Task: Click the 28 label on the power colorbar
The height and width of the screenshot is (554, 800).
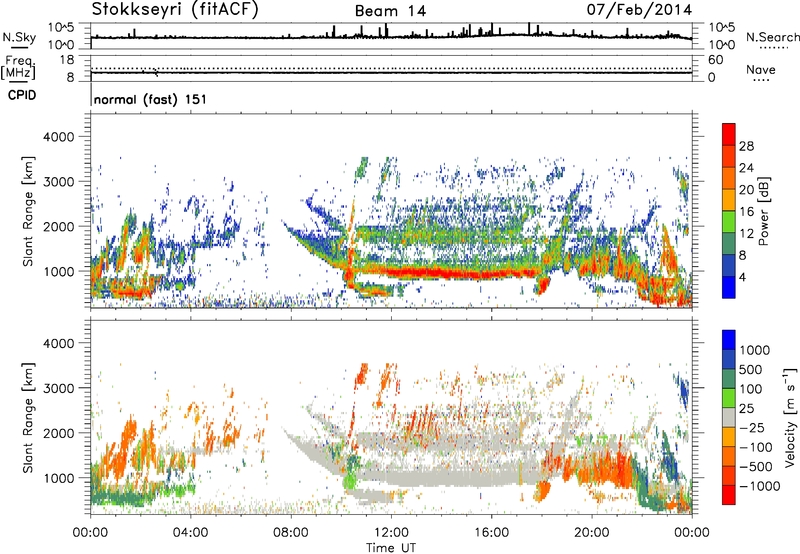Action: [x=746, y=146]
